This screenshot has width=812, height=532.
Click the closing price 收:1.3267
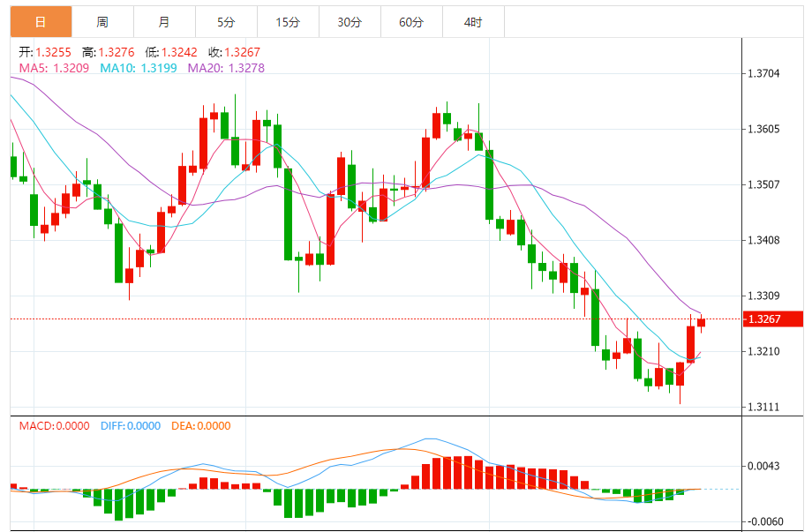(234, 52)
